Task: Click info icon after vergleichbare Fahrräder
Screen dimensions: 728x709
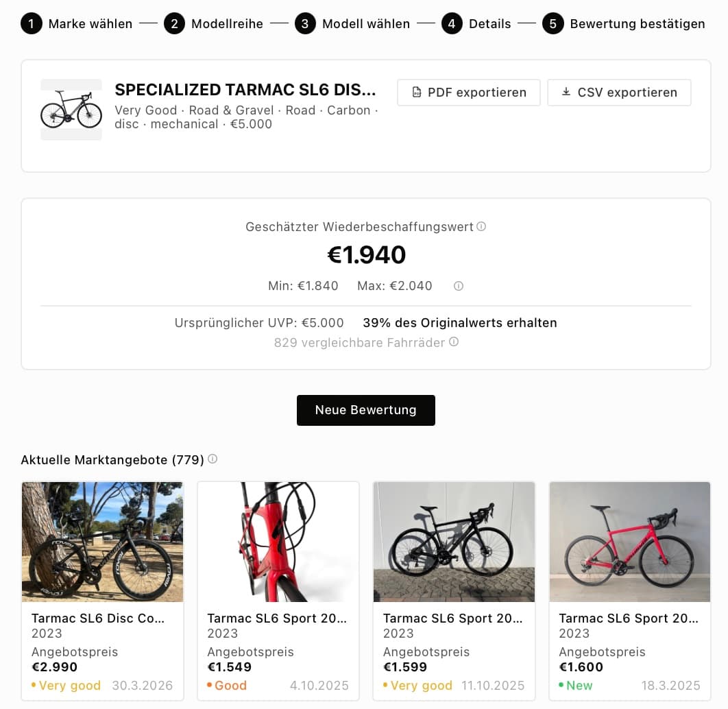Action: tap(454, 341)
